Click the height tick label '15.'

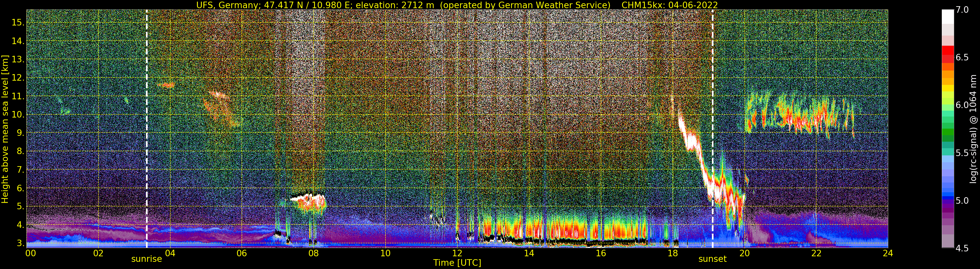18,23
